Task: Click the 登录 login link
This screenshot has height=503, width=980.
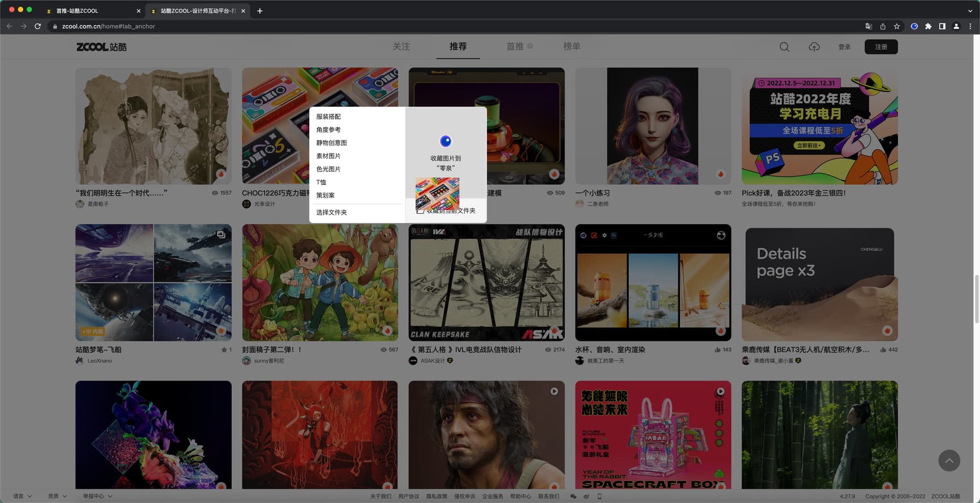Action: (x=844, y=47)
